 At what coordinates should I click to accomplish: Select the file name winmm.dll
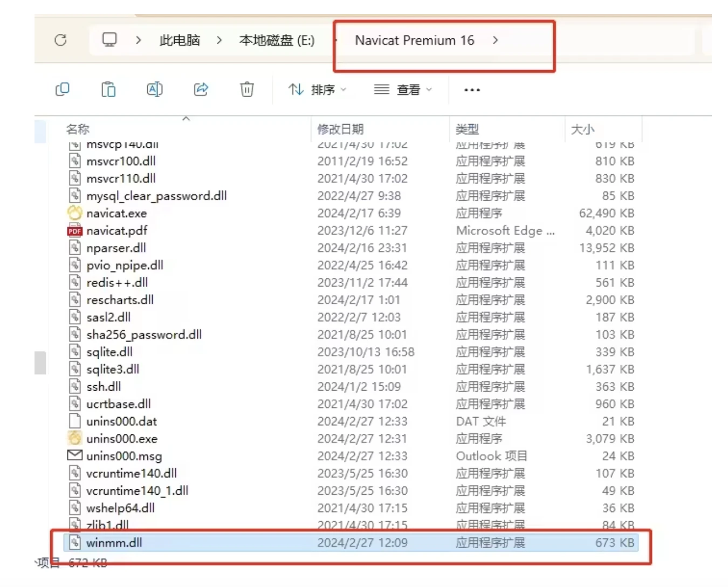click(114, 542)
